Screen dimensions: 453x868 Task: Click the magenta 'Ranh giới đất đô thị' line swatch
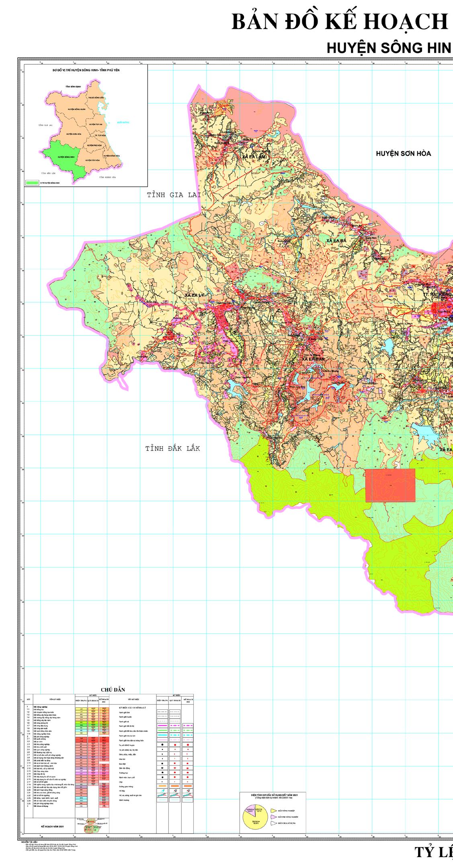click(x=162, y=725)
